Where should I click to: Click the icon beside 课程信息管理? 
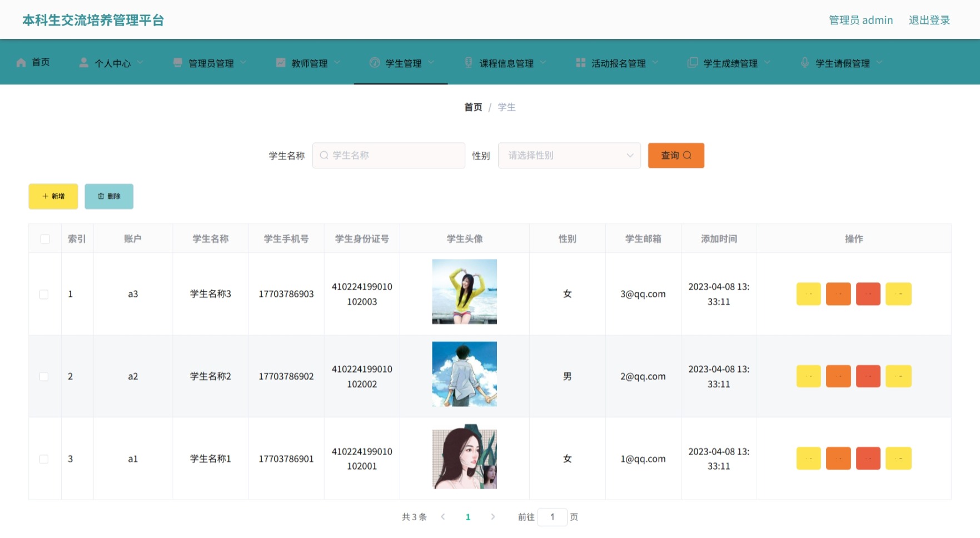(469, 62)
